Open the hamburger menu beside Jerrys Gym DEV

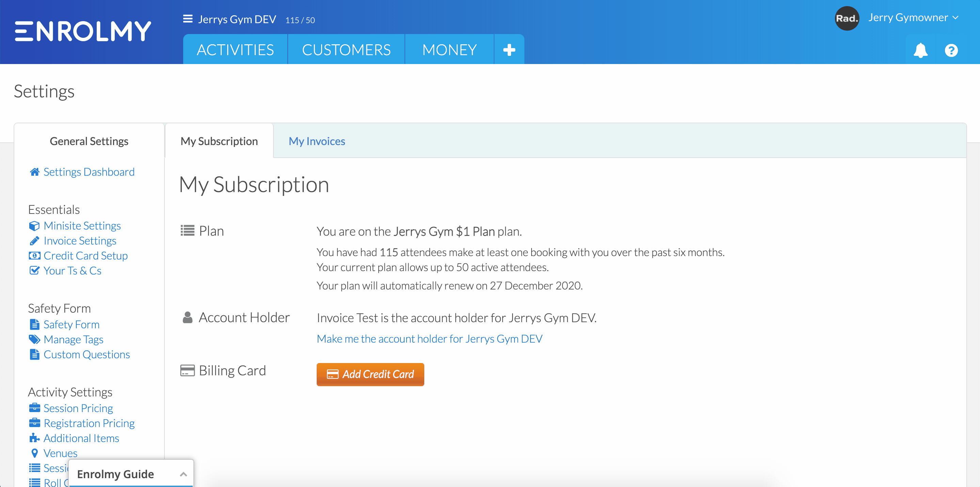pos(188,19)
